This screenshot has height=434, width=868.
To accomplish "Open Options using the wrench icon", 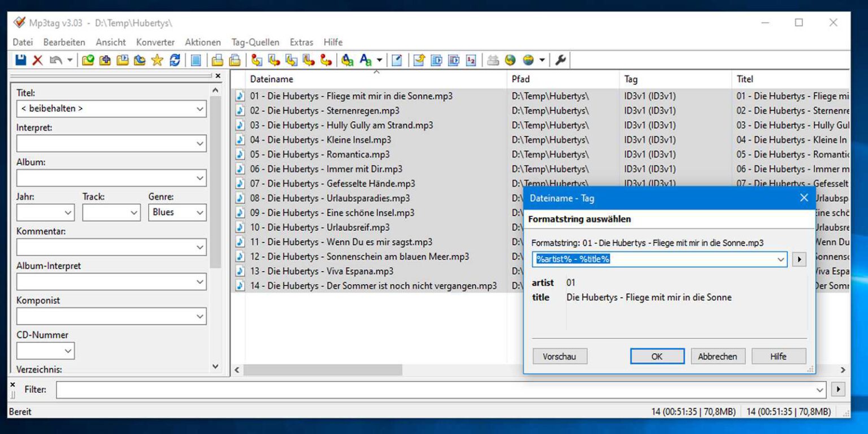I will [x=558, y=59].
